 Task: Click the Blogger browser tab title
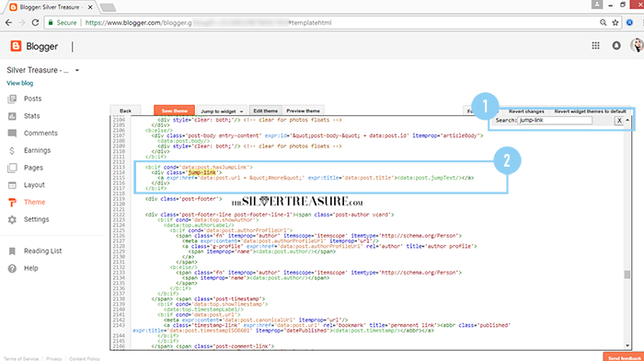50,7
